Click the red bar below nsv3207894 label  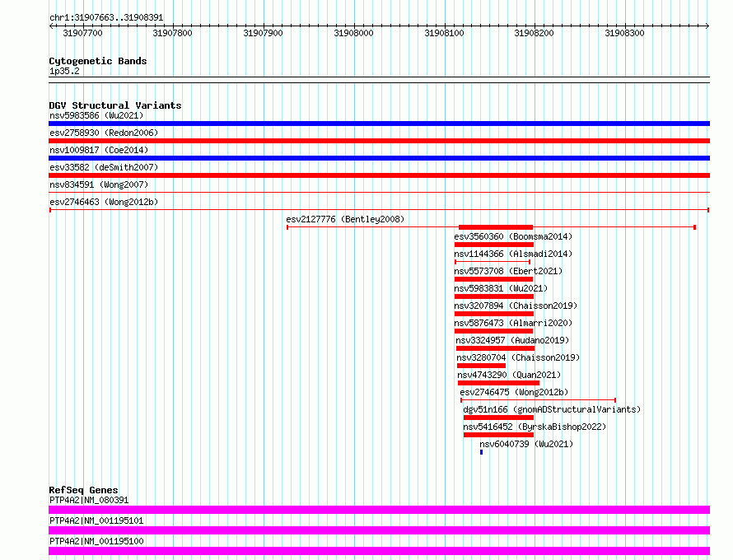[x=494, y=314]
